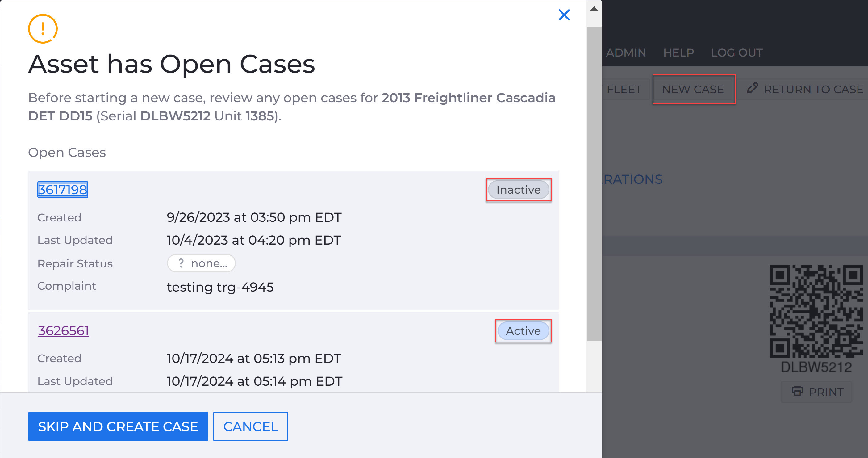
Task: Click the printer icon on Print button
Action: (x=797, y=391)
